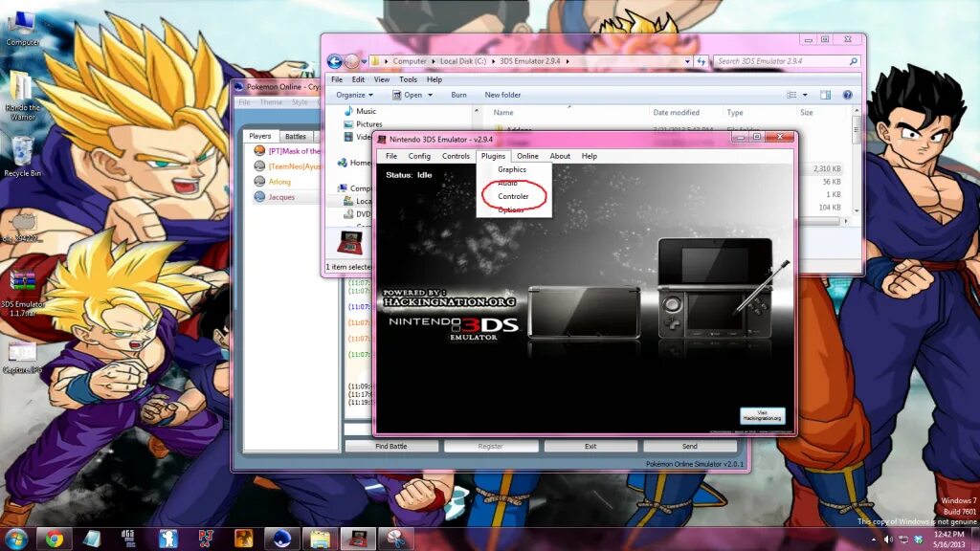
Task: Open Computer desktop icon
Action: (x=22, y=27)
